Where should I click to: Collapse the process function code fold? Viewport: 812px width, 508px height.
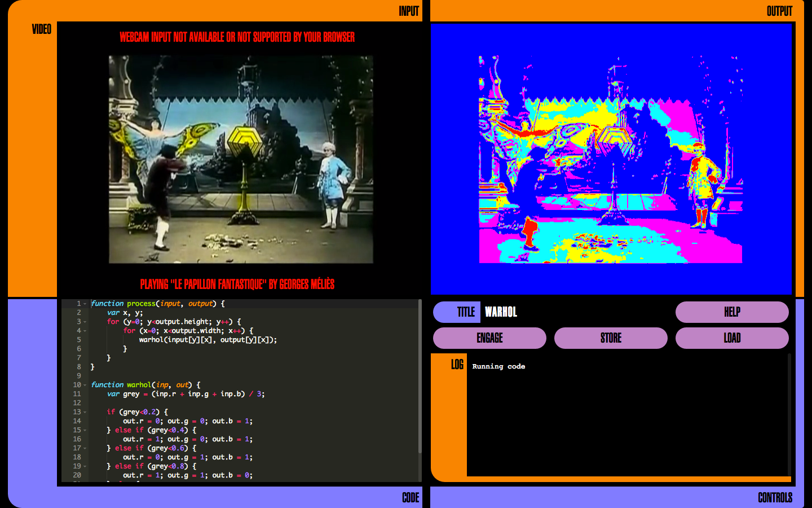coord(85,303)
